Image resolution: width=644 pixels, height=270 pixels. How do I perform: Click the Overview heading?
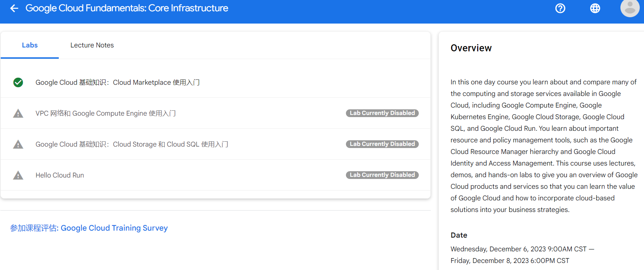pyautogui.click(x=471, y=48)
